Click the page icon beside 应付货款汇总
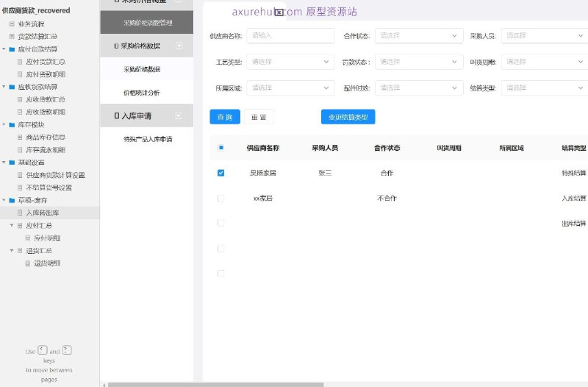 tap(20, 62)
